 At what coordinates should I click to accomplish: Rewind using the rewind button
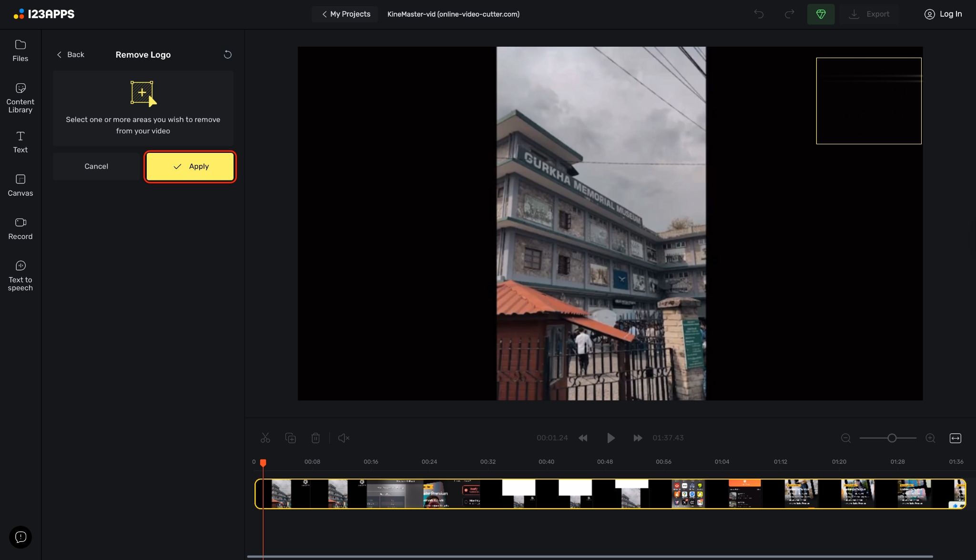(583, 438)
